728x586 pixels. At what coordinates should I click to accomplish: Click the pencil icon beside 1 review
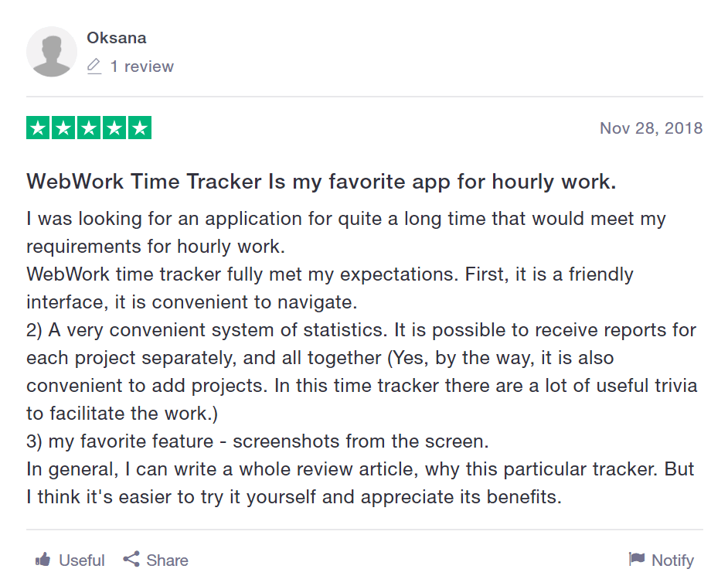click(94, 66)
